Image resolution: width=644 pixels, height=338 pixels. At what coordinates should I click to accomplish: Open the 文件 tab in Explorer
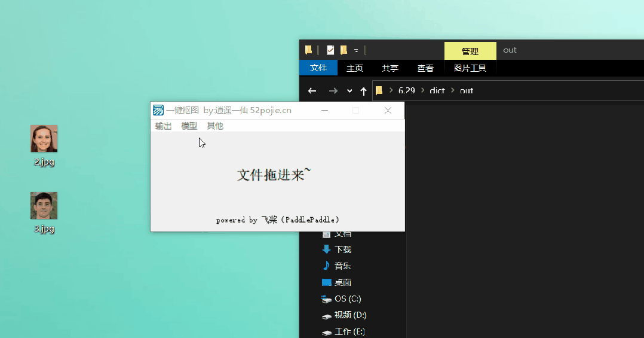[318, 68]
